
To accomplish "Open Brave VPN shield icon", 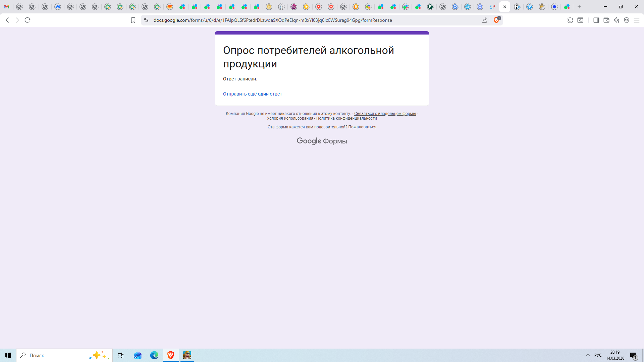I will (x=626, y=20).
